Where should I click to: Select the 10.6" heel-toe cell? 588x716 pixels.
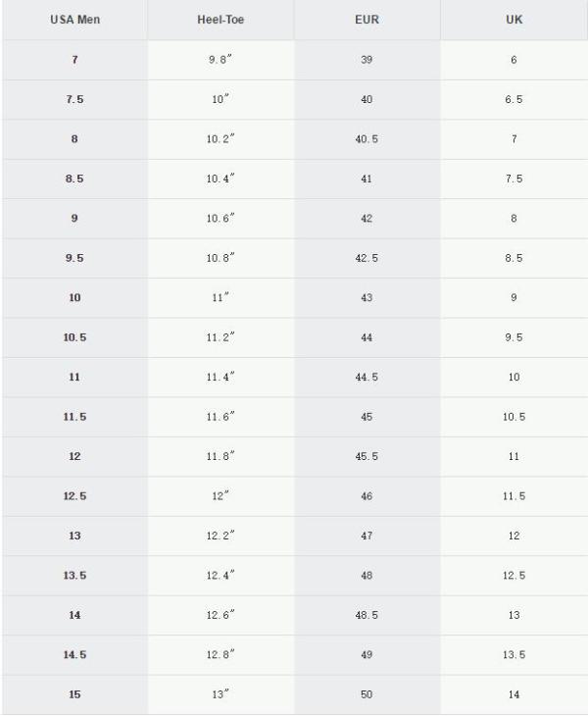point(220,218)
